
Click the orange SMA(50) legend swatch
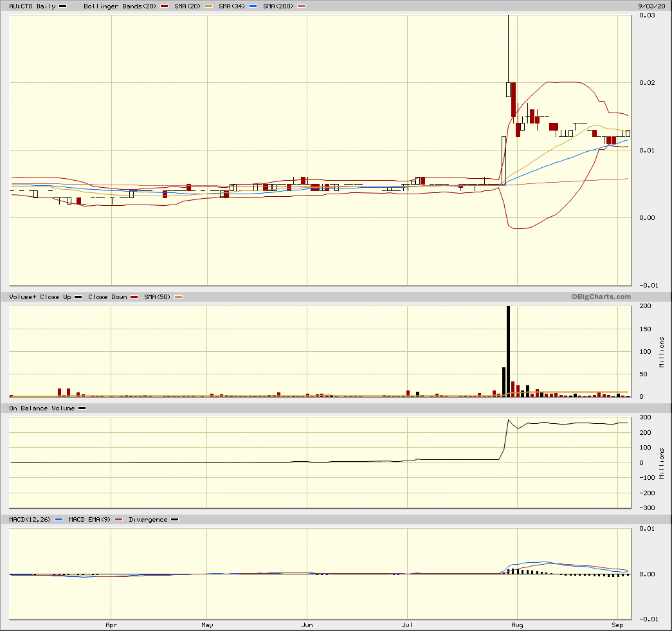coord(179,297)
